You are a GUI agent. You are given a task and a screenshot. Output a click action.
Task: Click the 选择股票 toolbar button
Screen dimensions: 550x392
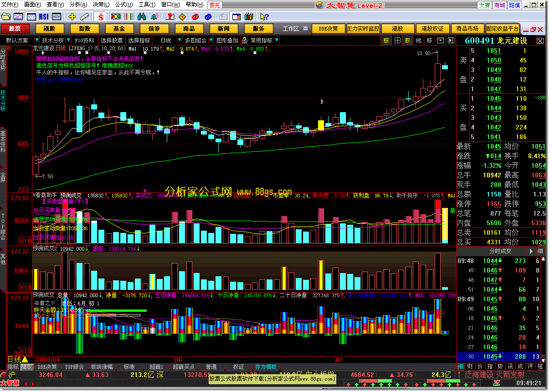pyautogui.click(x=112, y=40)
